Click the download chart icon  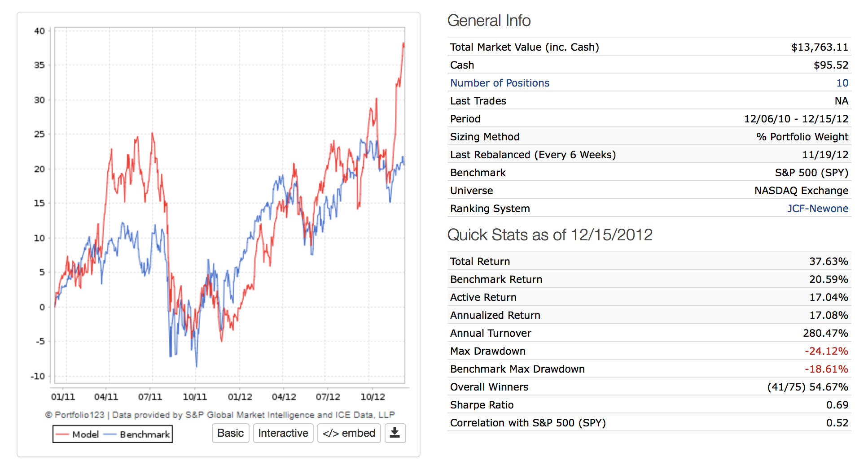(x=395, y=433)
